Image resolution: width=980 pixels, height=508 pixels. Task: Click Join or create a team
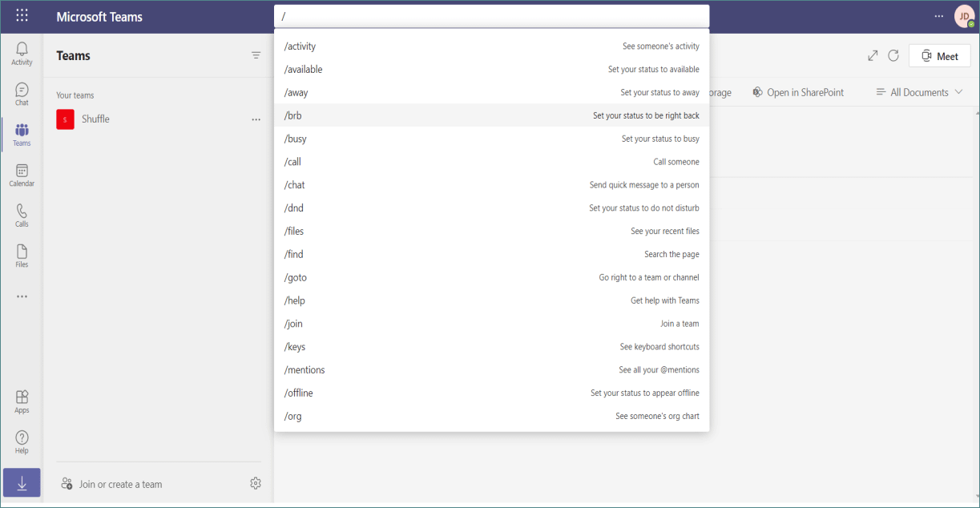pos(119,483)
